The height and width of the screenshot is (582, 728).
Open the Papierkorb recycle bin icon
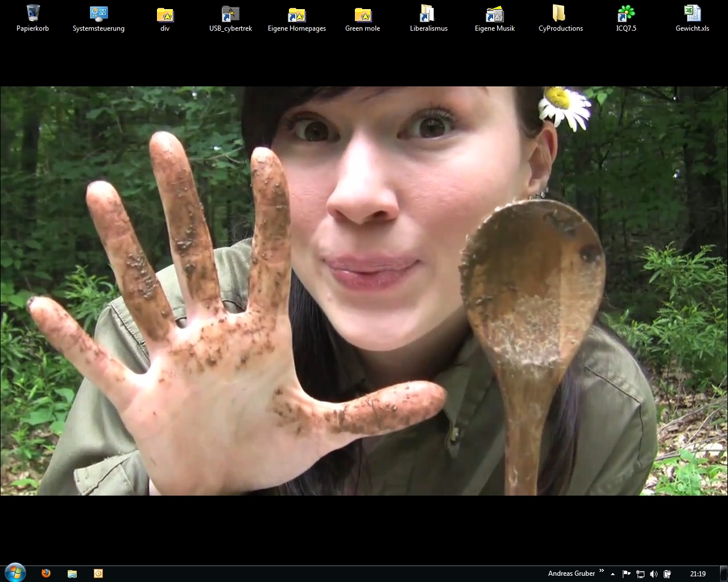[33, 14]
